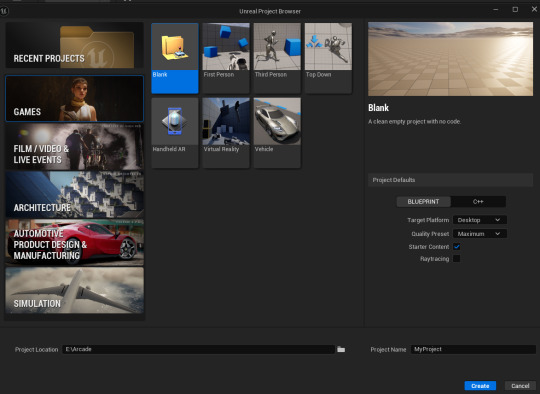
Task: Open the Recent Projects category
Action: point(74,45)
